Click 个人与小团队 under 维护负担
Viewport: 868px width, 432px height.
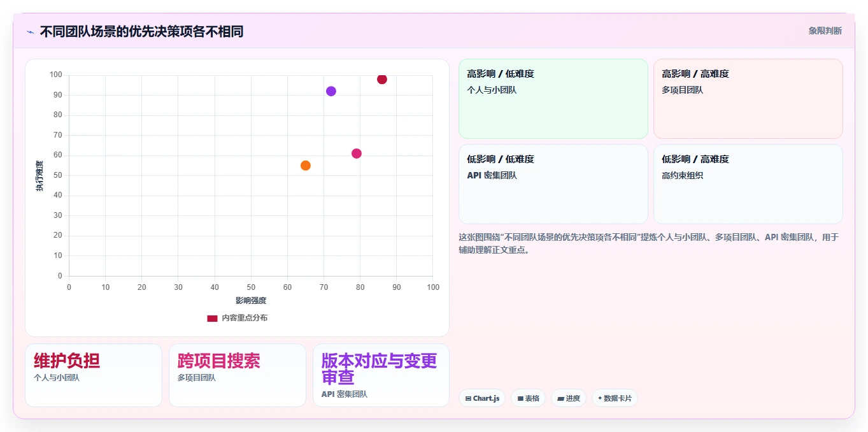(57, 378)
